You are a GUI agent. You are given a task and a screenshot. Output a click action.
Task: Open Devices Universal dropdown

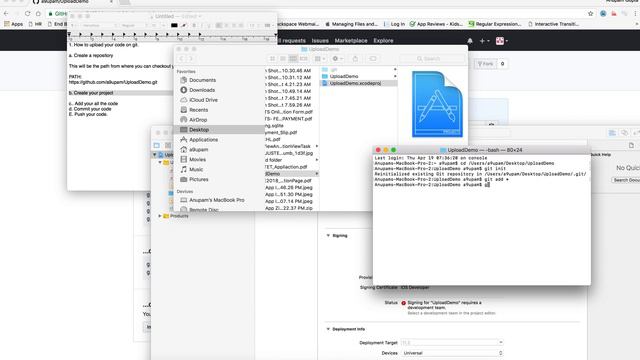point(452,353)
